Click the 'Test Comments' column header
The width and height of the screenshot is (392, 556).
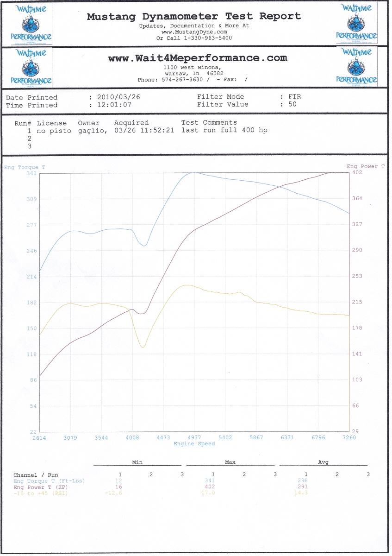point(209,123)
